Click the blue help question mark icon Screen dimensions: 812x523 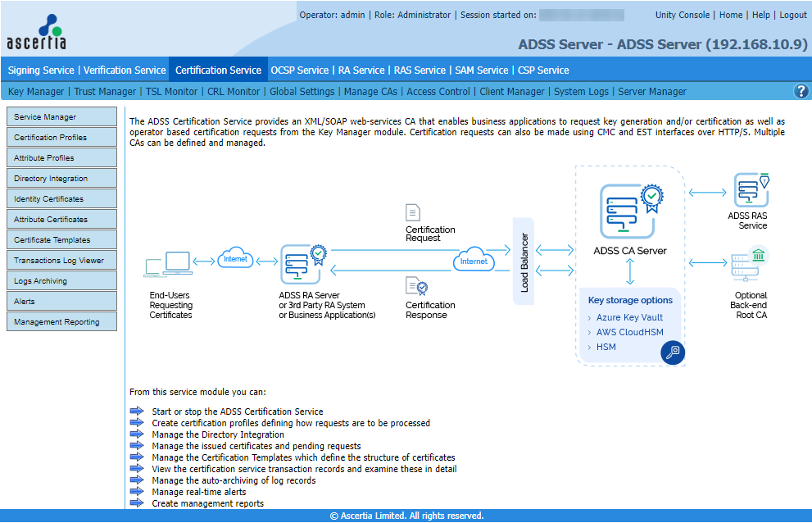[x=801, y=92]
